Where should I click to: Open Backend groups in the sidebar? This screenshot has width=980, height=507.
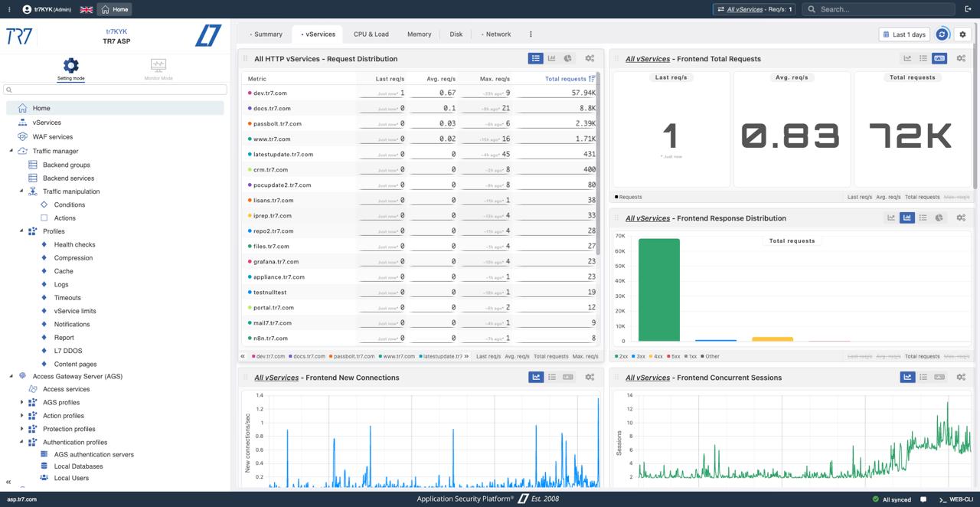(x=67, y=165)
